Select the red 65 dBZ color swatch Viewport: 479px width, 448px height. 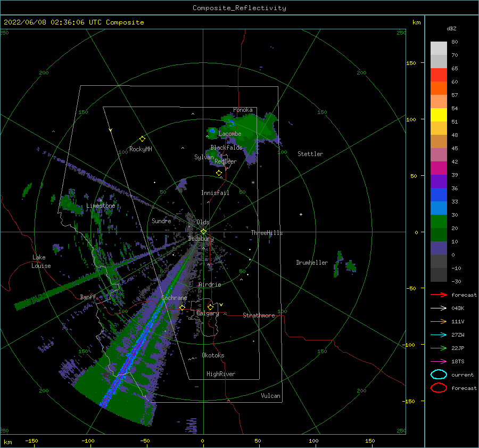pos(439,75)
